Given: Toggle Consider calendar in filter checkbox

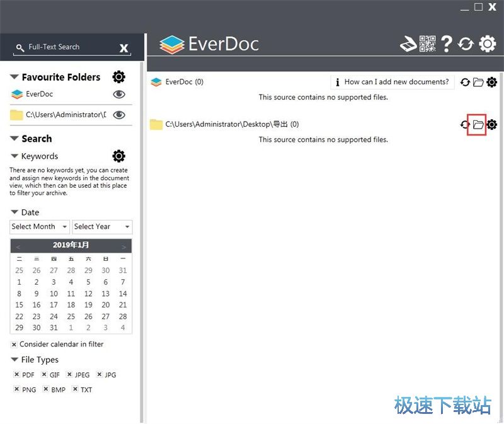Looking at the screenshot, I should point(14,345).
